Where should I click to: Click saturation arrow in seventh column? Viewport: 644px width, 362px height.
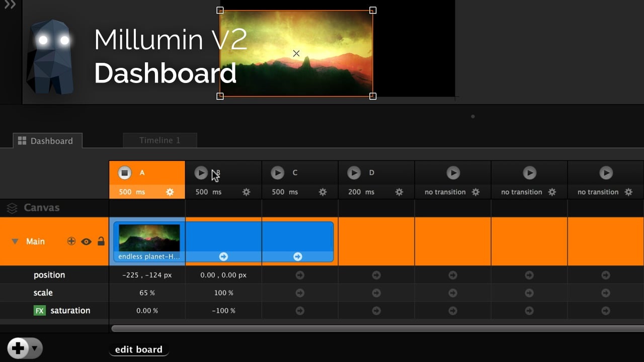(606, 311)
